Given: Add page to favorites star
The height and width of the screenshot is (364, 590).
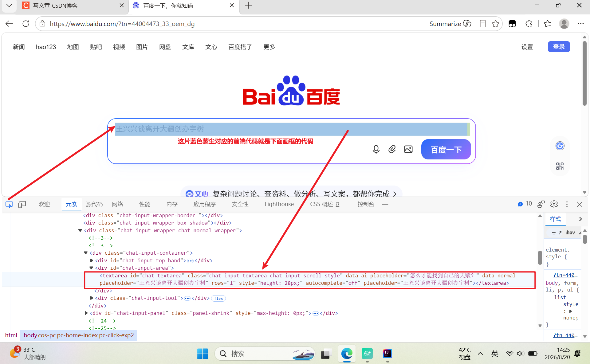Looking at the screenshot, I should click(x=496, y=24).
